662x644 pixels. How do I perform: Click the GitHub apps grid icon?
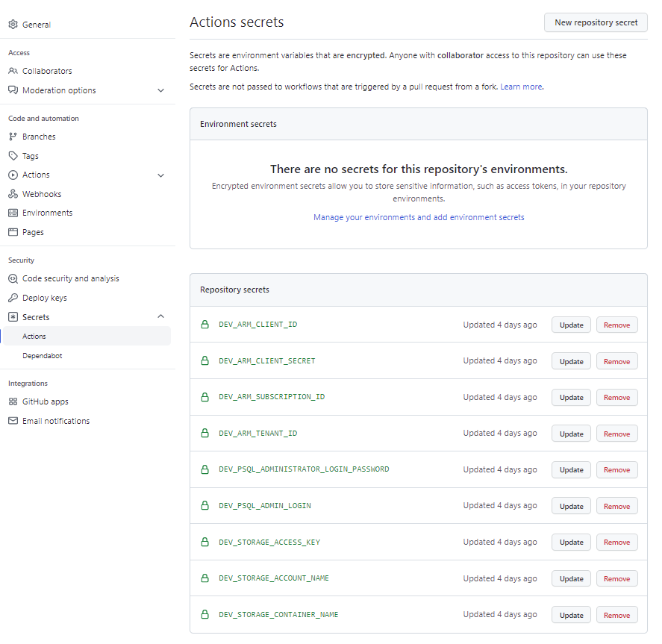(13, 401)
